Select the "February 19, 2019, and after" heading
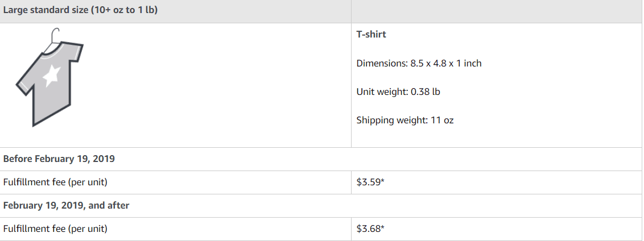Screen dimensions: 644x241 (66, 205)
